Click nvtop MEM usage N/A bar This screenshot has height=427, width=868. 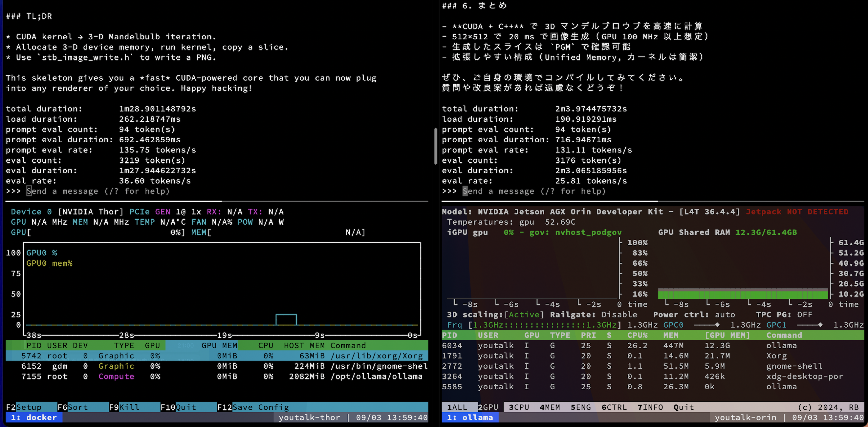(x=278, y=232)
